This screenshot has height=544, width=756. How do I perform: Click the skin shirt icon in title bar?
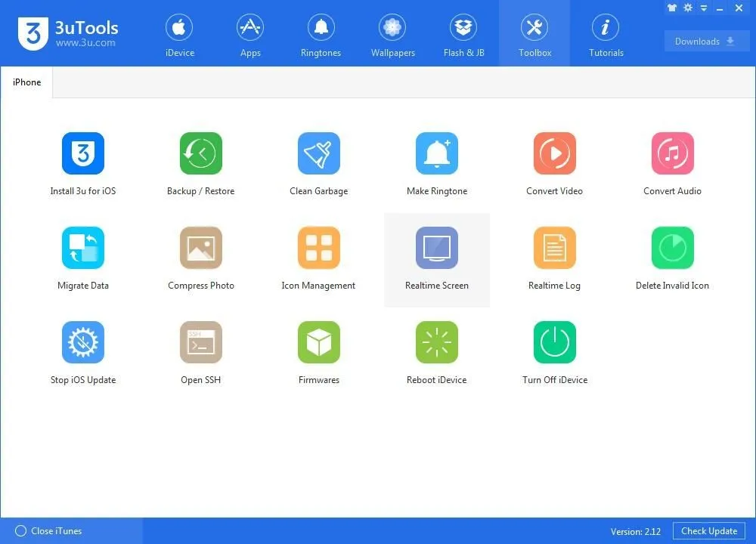pos(672,8)
